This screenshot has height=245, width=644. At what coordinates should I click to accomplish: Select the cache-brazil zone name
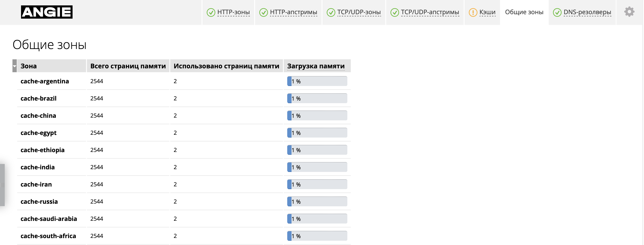(x=38, y=98)
